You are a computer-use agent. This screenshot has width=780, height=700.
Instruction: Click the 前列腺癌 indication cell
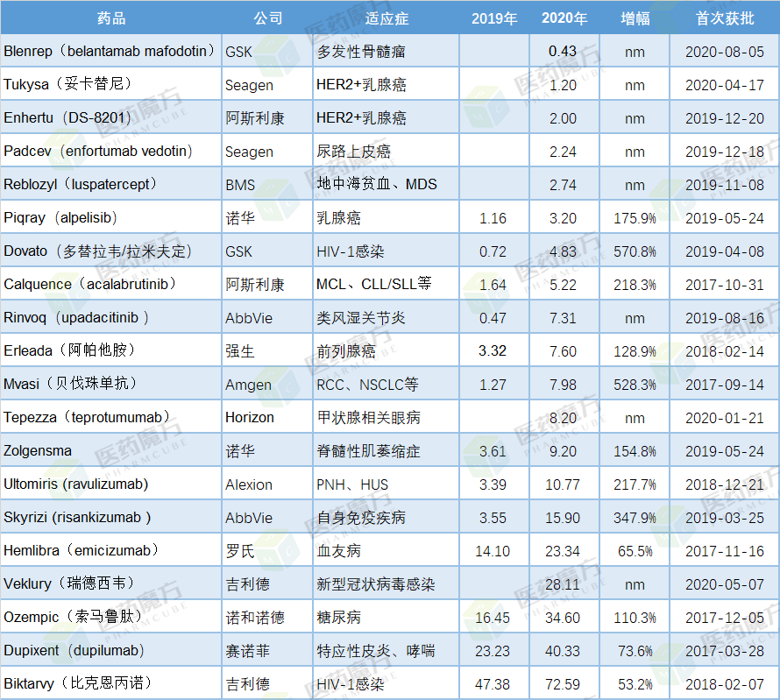386,350
